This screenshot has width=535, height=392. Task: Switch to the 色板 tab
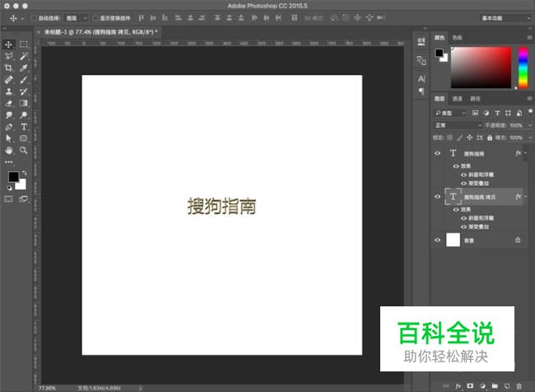tap(457, 37)
